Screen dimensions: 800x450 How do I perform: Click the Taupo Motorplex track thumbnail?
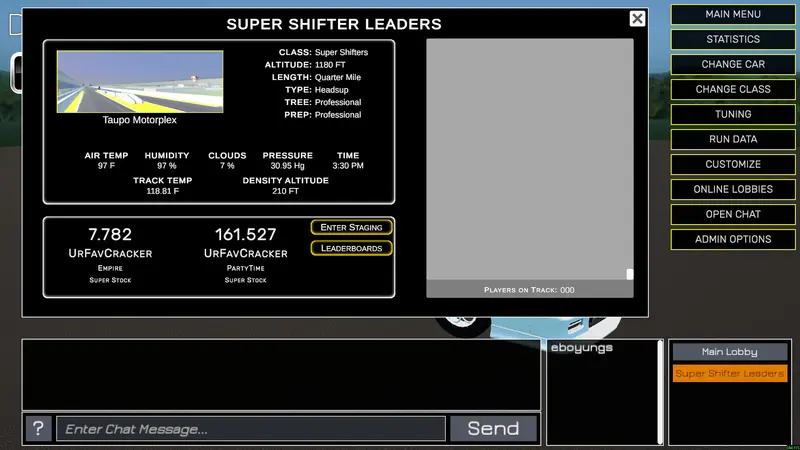(x=140, y=82)
